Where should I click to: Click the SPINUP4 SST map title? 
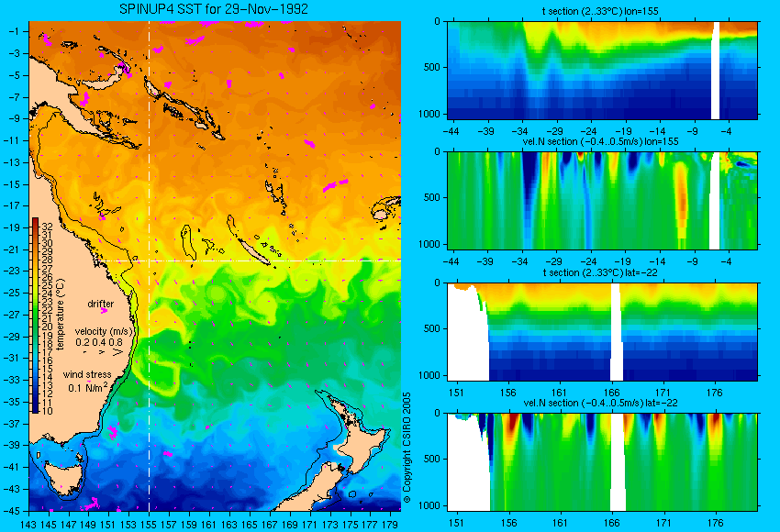point(214,9)
